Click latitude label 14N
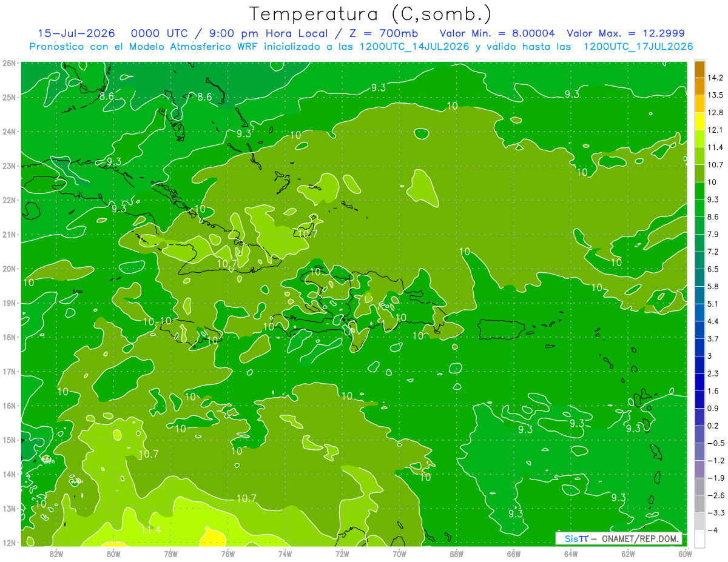728x562 pixels. click(x=9, y=474)
